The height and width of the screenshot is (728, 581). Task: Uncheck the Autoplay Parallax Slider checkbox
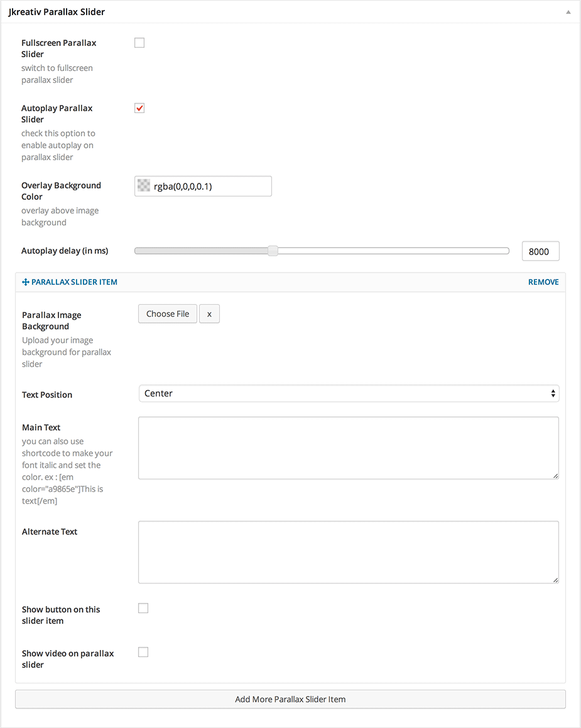point(139,108)
